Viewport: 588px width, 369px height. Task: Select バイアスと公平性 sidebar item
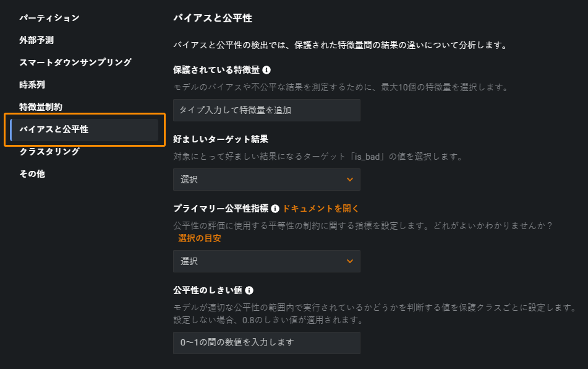point(54,129)
